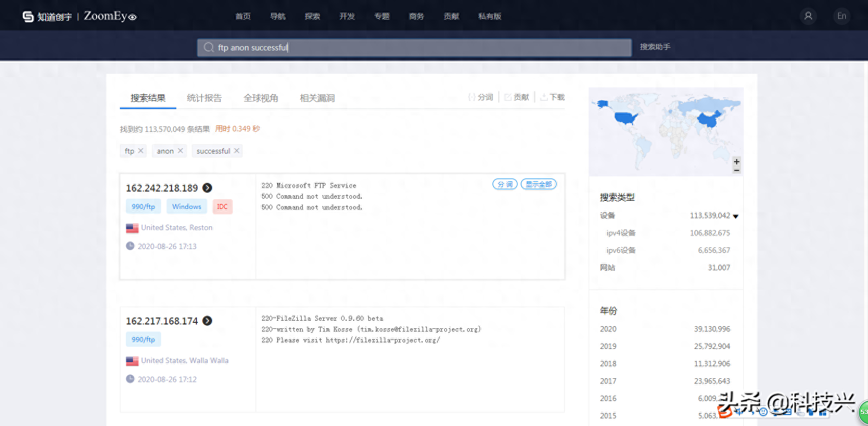Click the 下载 download button
868x426 pixels.
click(552, 97)
